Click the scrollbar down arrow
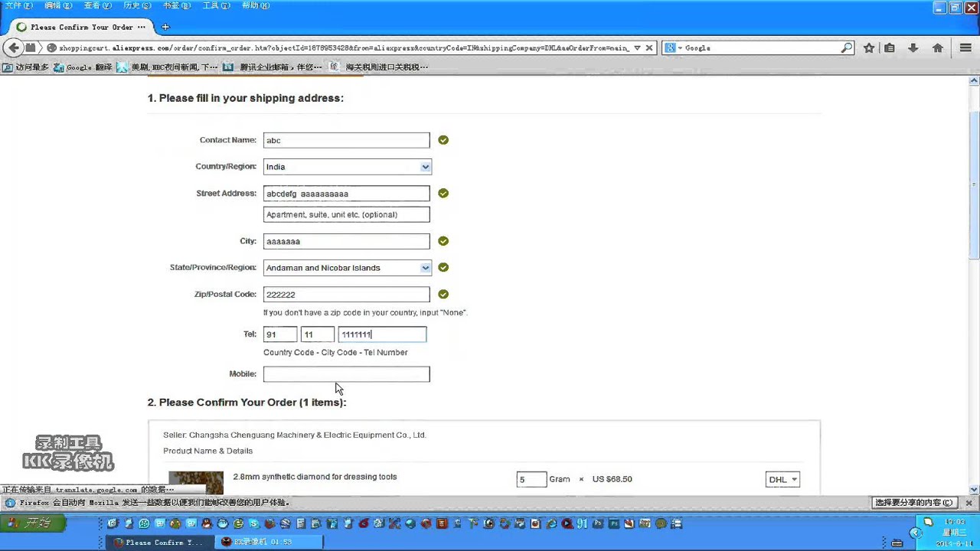The width and height of the screenshot is (980, 551). (974, 490)
